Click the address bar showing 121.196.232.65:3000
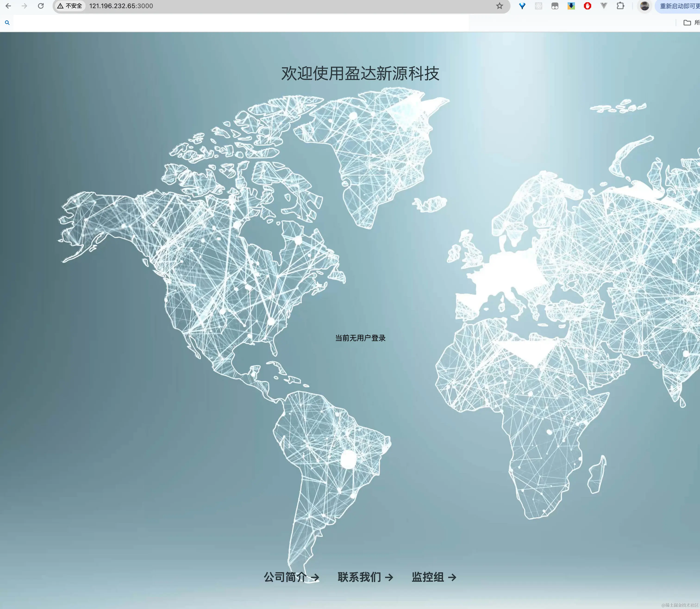The height and width of the screenshot is (609, 700). pos(121,6)
